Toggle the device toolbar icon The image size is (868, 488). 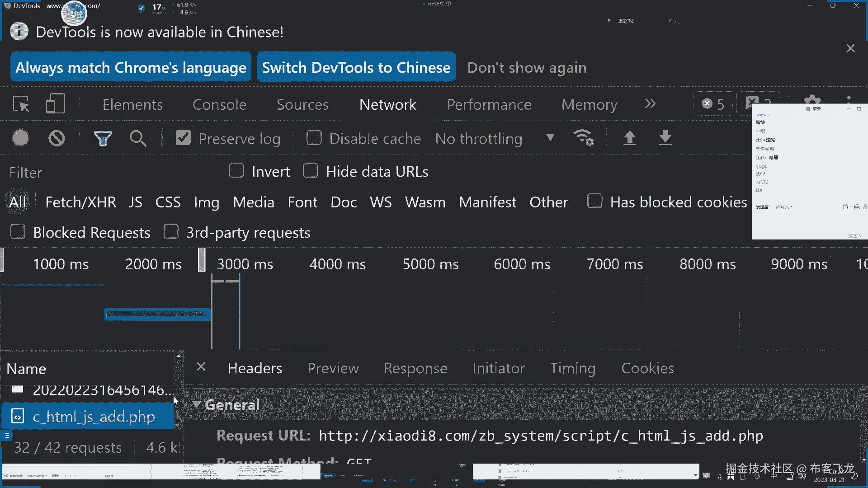(55, 104)
